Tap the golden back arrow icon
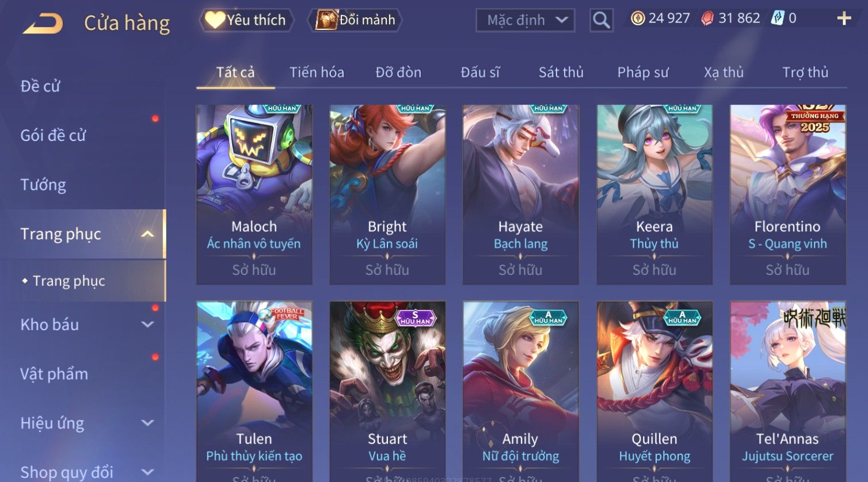Image resolution: width=868 pixels, height=482 pixels. (43, 23)
